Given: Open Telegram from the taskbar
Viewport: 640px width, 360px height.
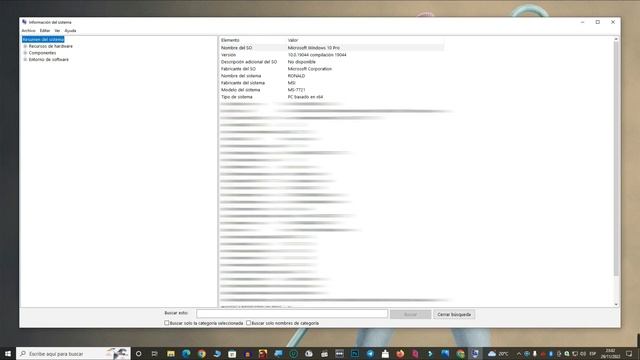Looking at the screenshot, I should tap(370, 353).
